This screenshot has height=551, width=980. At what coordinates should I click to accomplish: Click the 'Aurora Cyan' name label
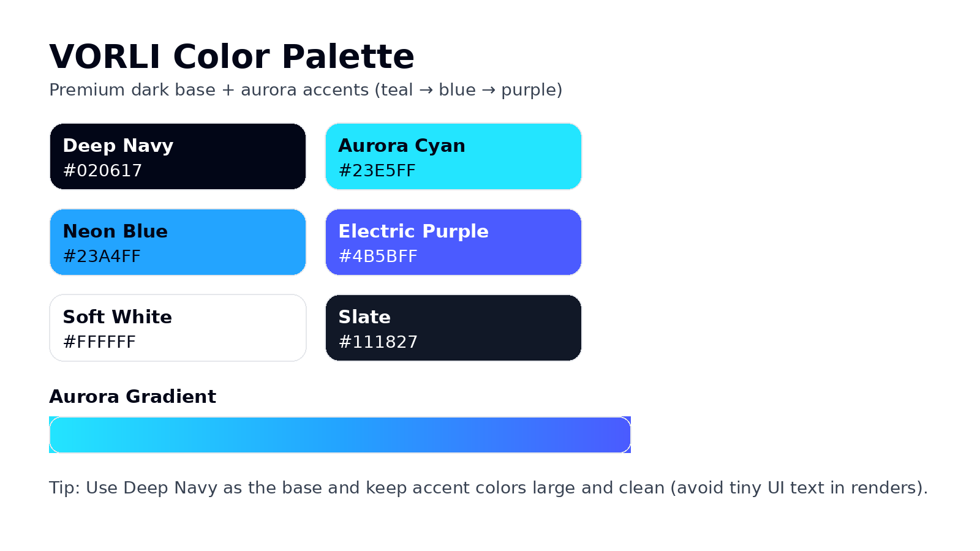[401, 146]
